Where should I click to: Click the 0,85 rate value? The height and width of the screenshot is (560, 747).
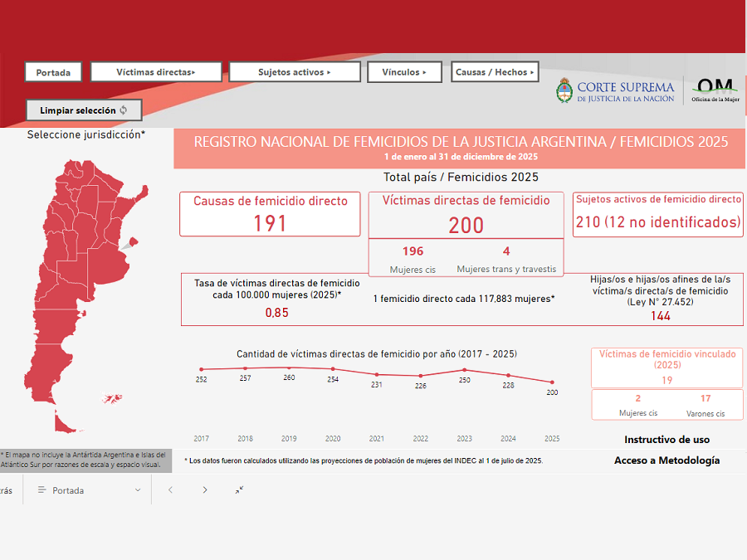click(x=276, y=313)
